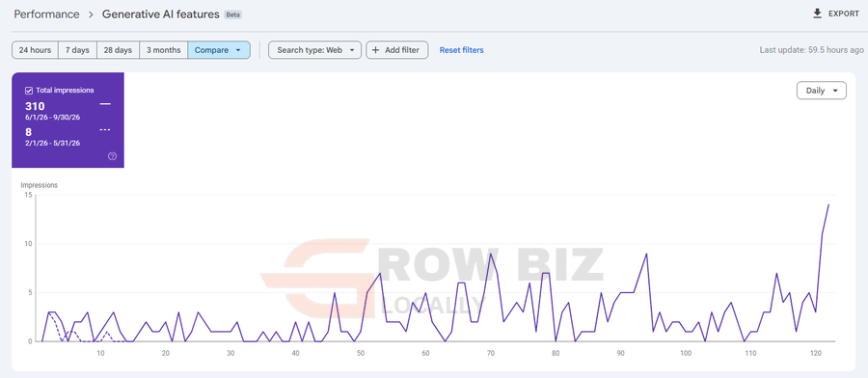The height and width of the screenshot is (378, 868).
Task: Click the Generative AI features title
Action: 160,14
